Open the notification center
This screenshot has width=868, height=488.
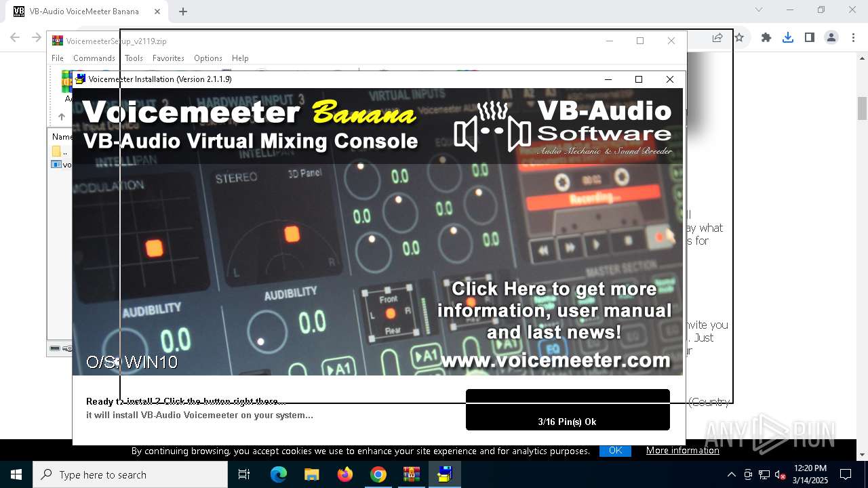846,474
